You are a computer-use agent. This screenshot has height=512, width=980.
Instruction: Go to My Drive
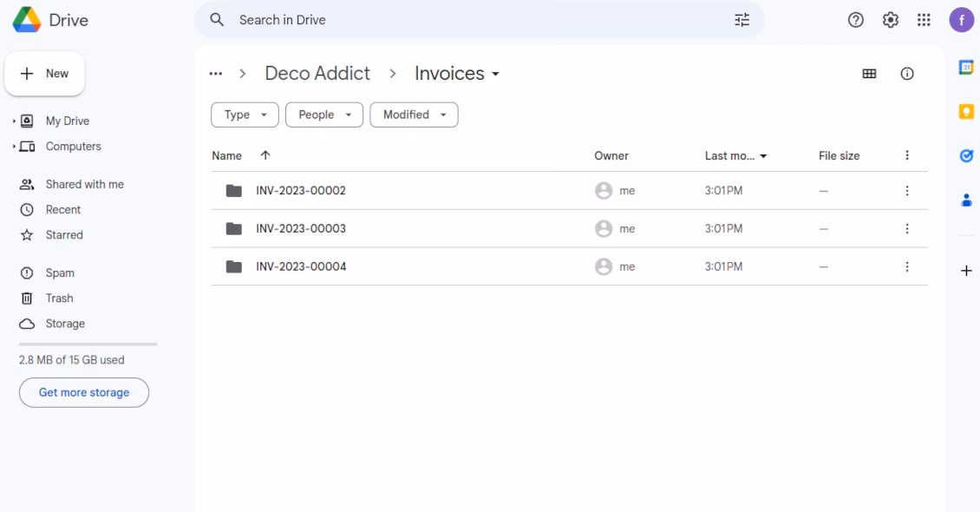68,121
